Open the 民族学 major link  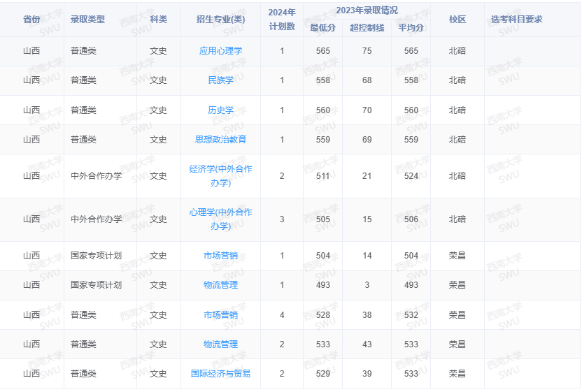220,80
